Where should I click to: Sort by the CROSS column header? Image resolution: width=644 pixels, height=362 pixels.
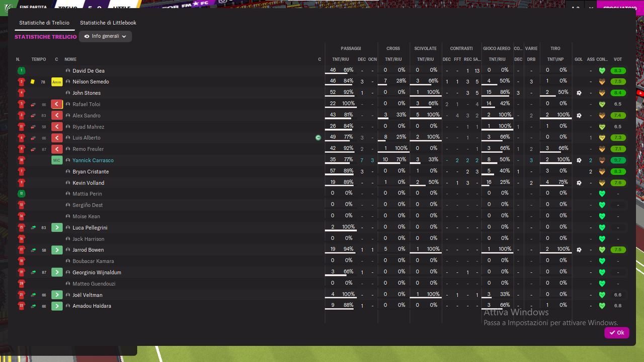click(x=393, y=49)
